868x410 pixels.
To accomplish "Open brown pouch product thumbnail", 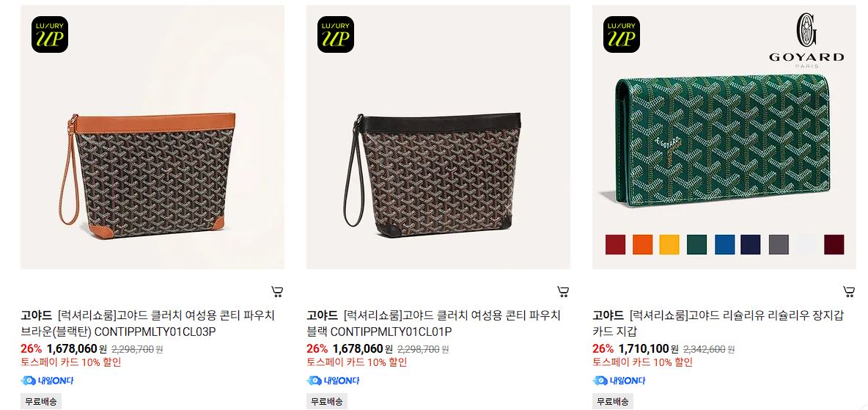I will tap(152, 137).
